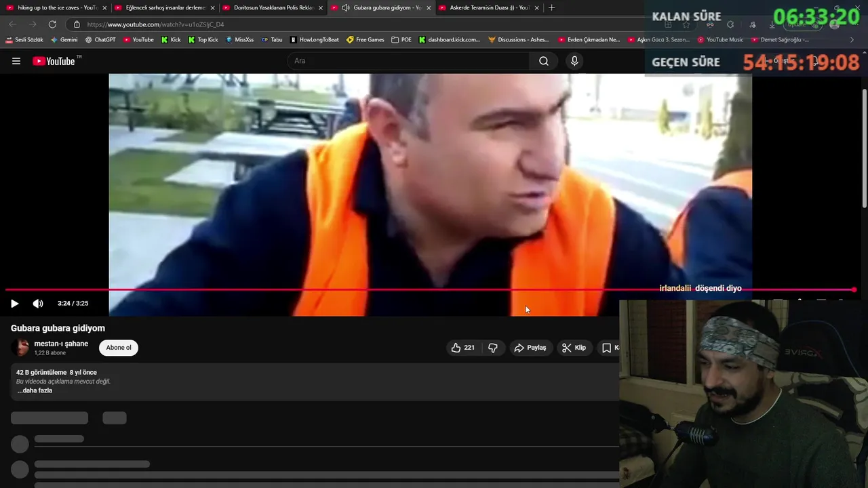Click the youtube.com address bar URL
The height and width of the screenshot is (488, 868).
(156, 24)
